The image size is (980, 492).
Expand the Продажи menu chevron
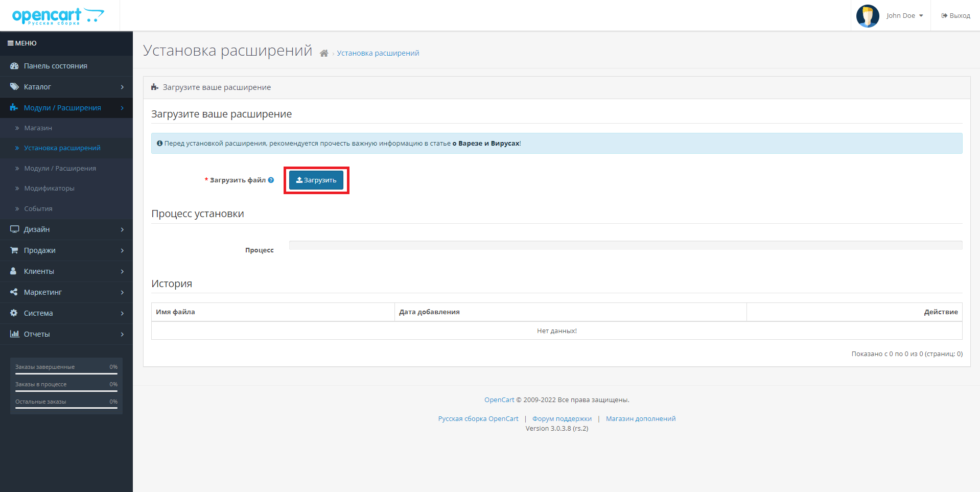[122, 250]
